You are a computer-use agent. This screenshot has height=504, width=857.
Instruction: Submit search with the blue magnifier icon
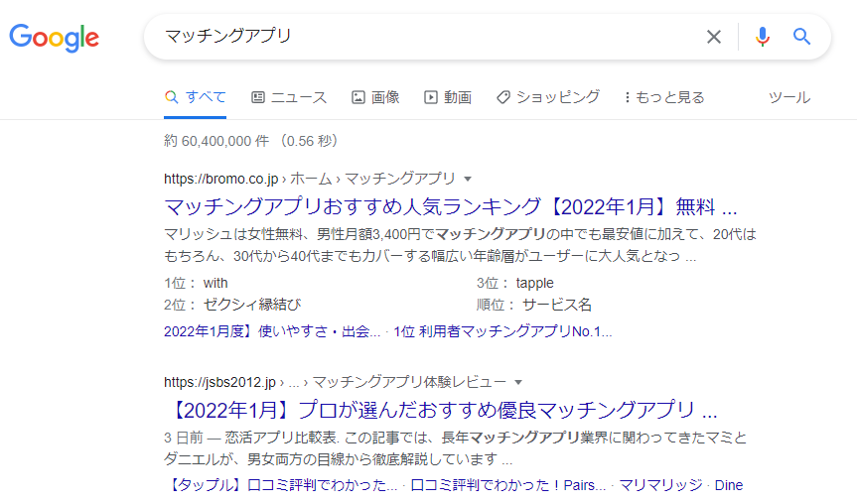pos(801,37)
